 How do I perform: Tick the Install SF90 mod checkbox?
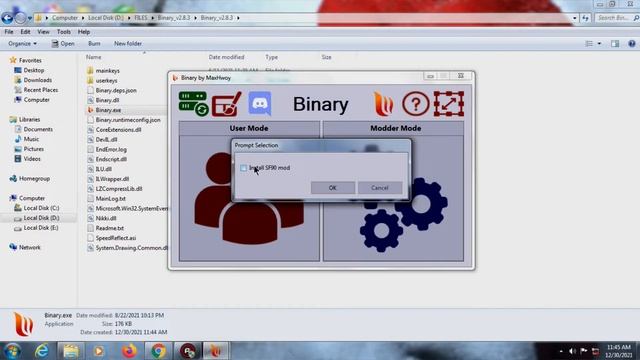pos(244,168)
